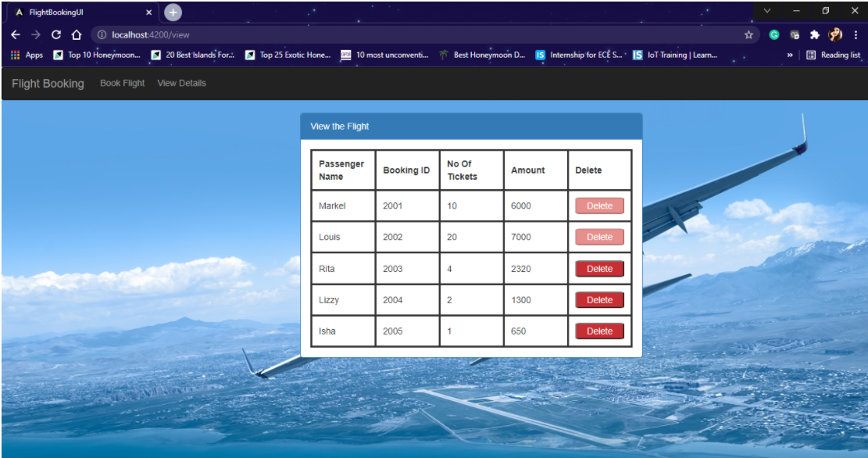Click the browser back arrow
The width and height of the screenshot is (868, 458).
click(x=16, y=34)
